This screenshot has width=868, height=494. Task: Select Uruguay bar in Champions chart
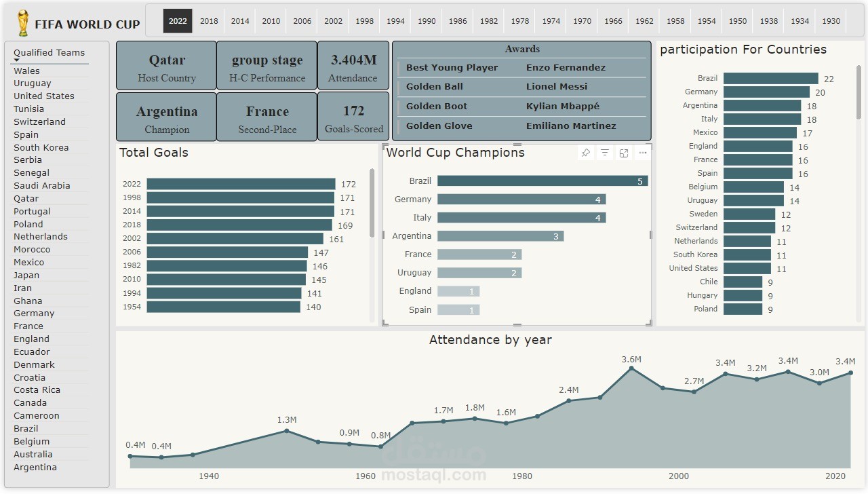coord(479,273)
